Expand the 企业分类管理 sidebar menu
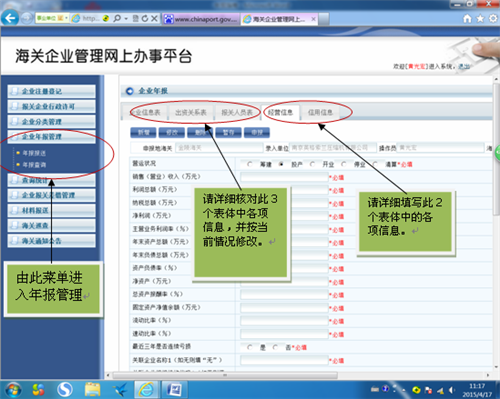 tap(52, 121)
